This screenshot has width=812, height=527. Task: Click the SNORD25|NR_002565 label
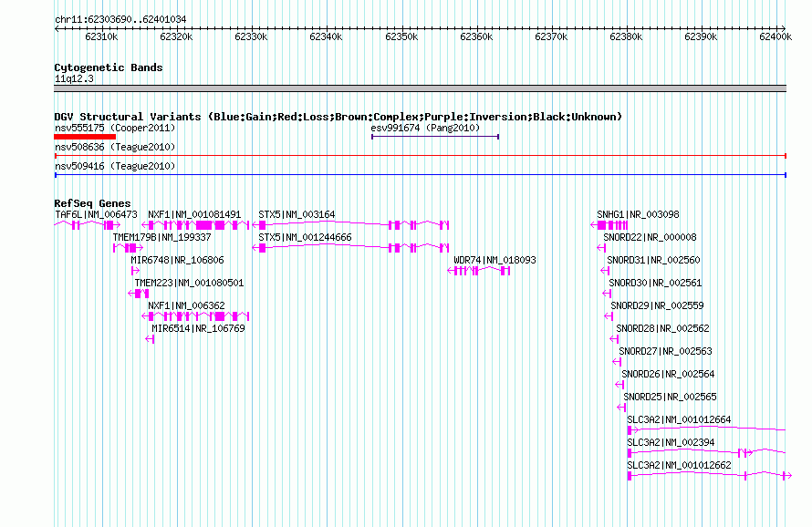coord(670,397)
